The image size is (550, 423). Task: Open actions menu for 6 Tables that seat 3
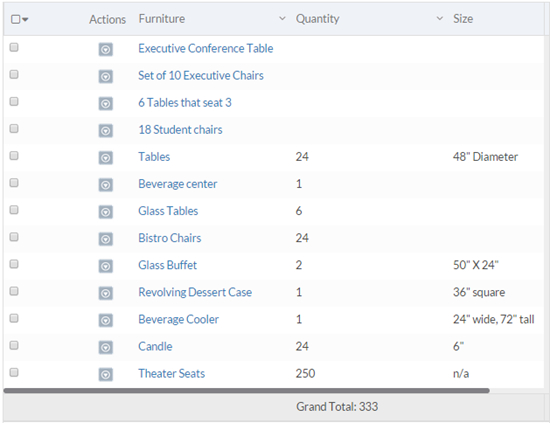point(106,103)
